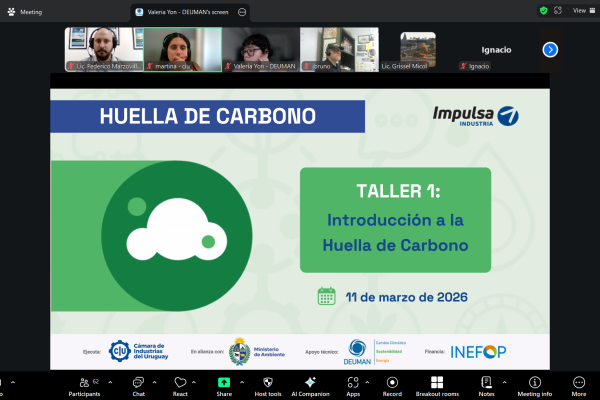Click the INEFOP logo on the slide
Image resolution: width=600 pixels, height=400 pixels.
pos(478,352)
